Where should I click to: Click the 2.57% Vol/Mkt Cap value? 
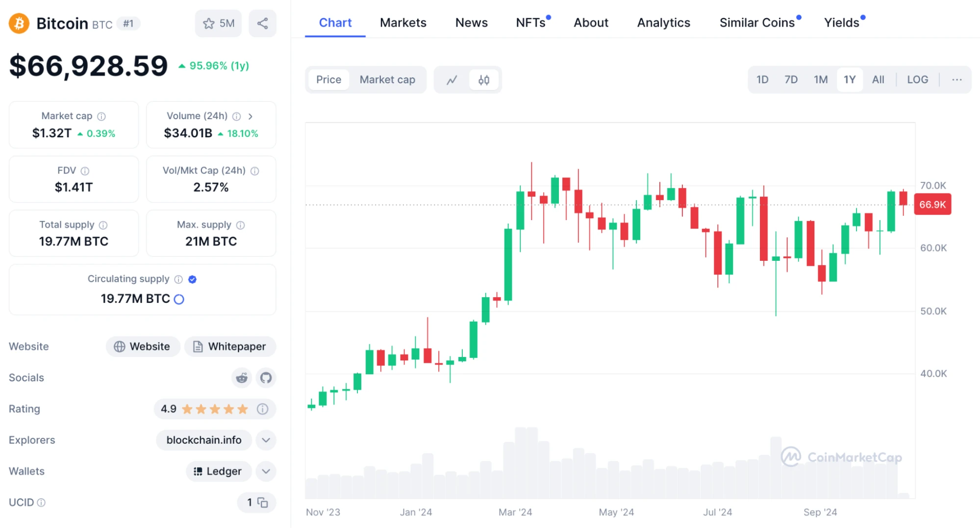coord(211,187)
